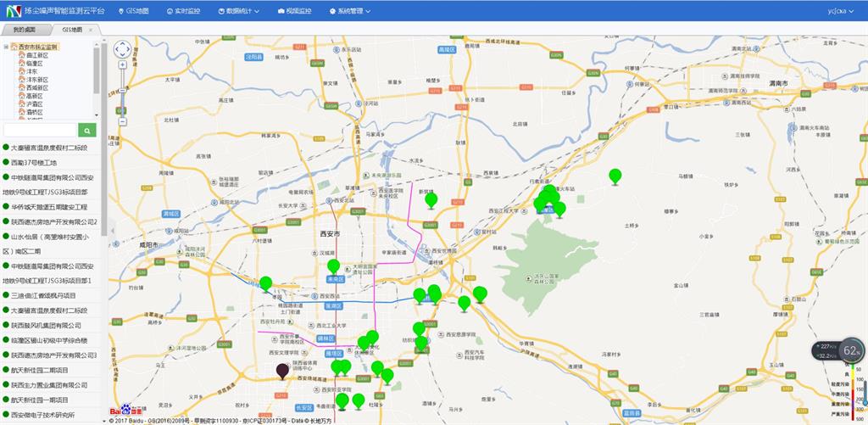The height and width of the screenshot is (425, 868).
Task: Close the GIS地图 tab with its x
Action: pyautogui.click(x=91, y=30)
